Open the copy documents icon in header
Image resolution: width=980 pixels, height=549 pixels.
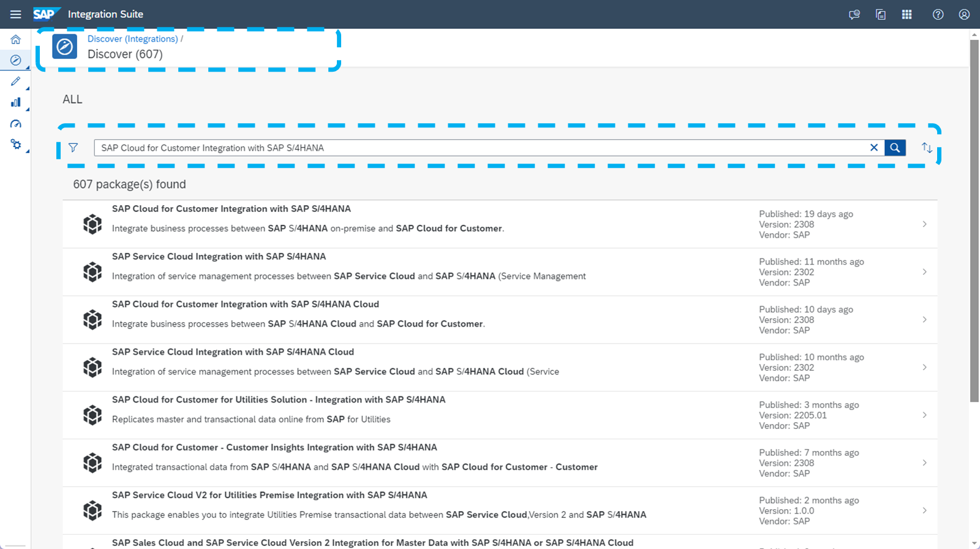tap(881, 15)
